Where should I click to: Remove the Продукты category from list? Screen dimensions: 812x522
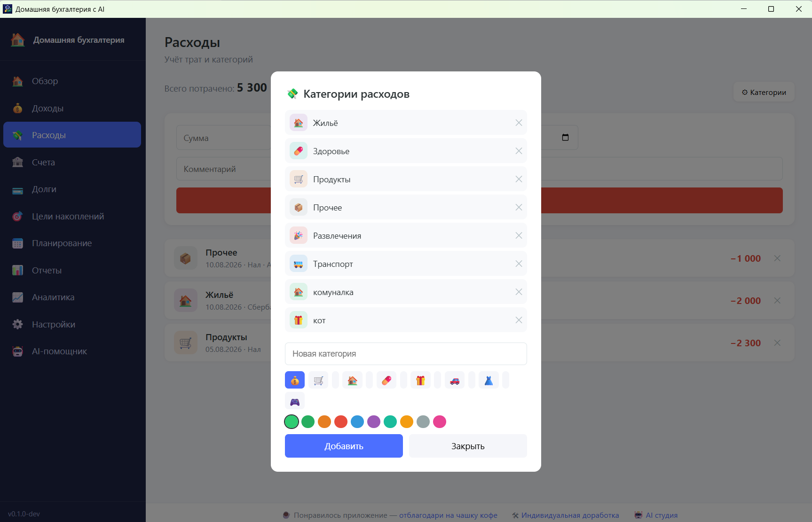pyautogui.click(x=519, y=179)
